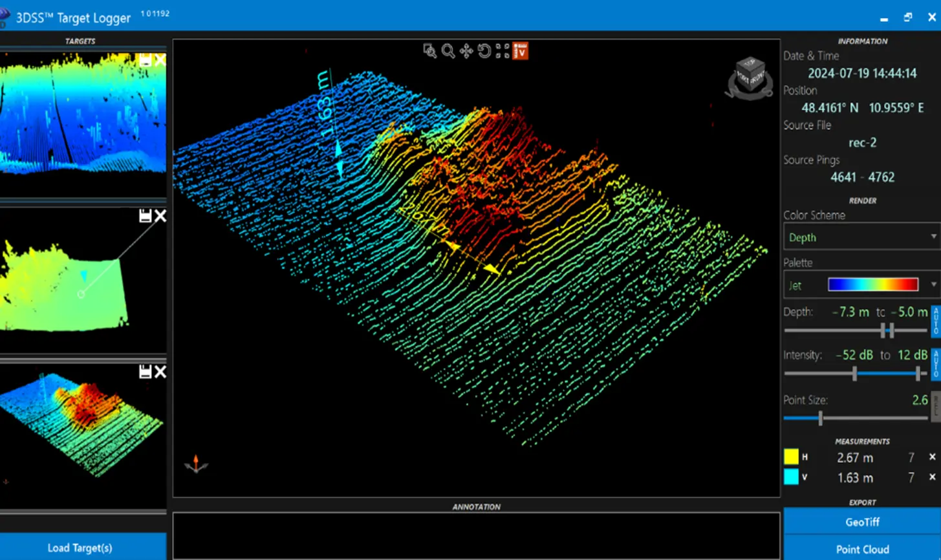
Task: Save the first target thumbnail via disk icon
Action: [x=146, y=60]
